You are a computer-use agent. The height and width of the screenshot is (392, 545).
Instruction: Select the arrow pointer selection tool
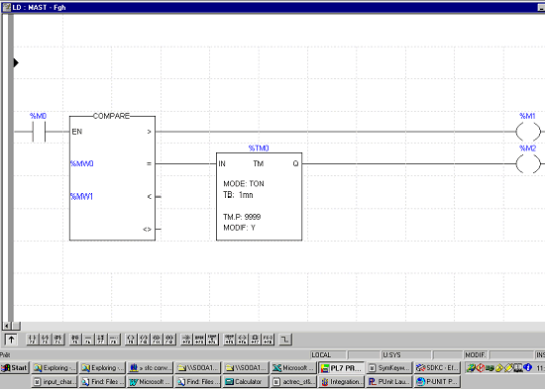tap(11, 340)
